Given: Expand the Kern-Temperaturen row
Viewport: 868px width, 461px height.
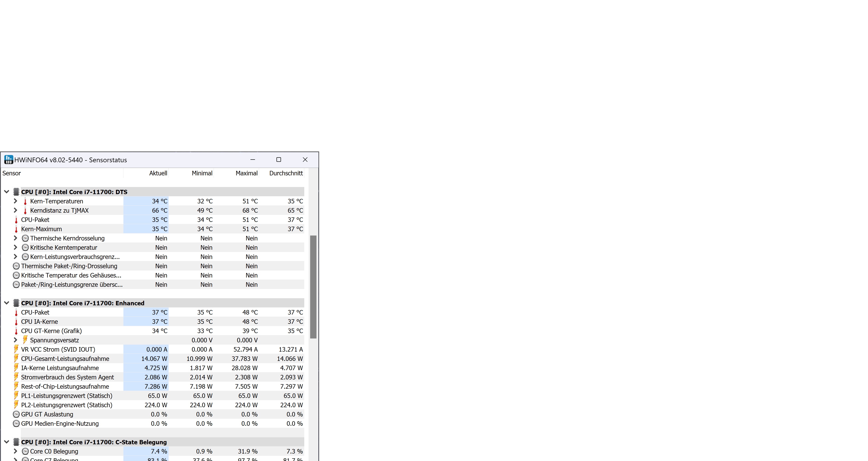Looking at the screenshot, I should click(x=15, y=201).
